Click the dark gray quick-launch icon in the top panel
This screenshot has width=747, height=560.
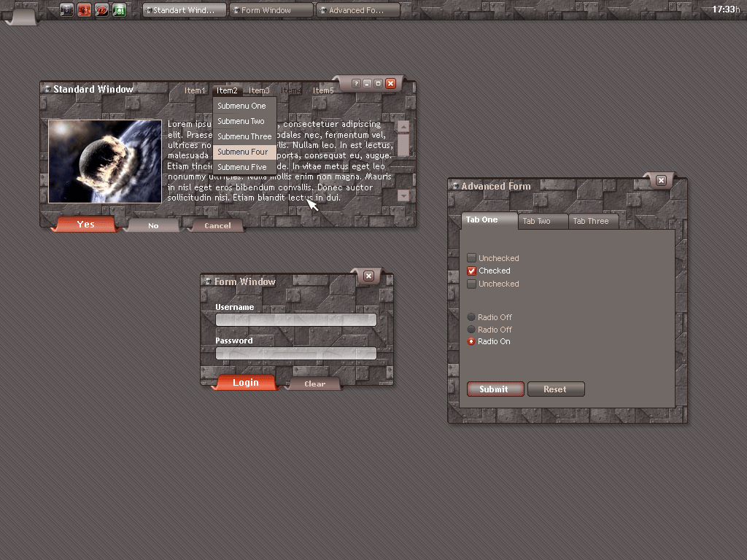point(67,10)
